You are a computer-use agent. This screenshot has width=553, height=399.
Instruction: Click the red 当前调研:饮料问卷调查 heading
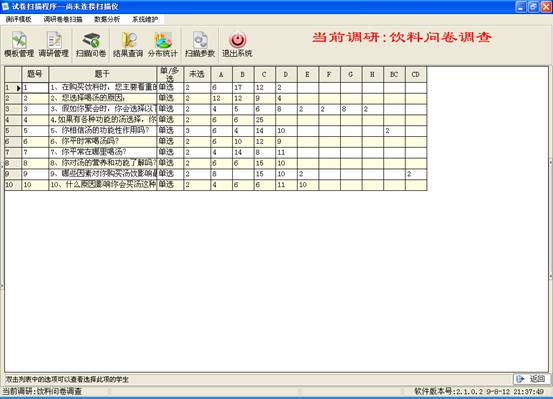point(402,37)
